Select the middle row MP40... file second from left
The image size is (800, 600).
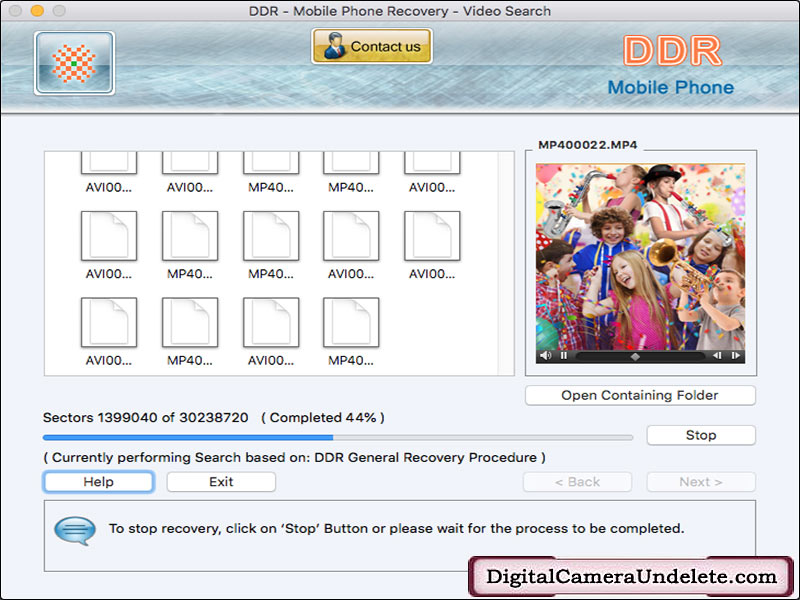[x=190, y=245]
